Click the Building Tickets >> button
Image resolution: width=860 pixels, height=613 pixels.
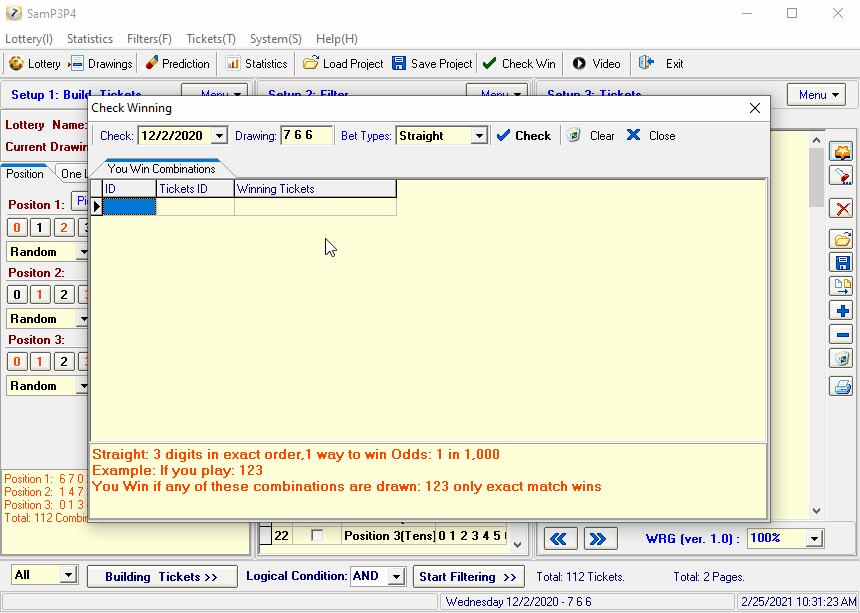point(162,577)
